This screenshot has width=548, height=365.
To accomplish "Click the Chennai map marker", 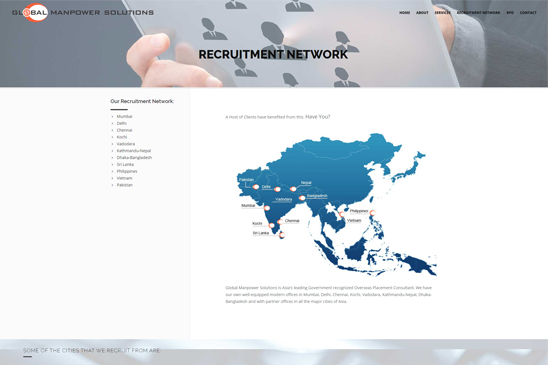I will [x=280, y=222].
